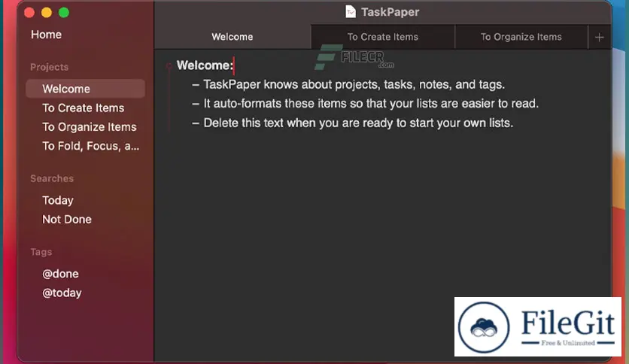The height and width of the screenshot is (364, 629).
Task: Zoom the window with green button
Action: pos(64,13)
